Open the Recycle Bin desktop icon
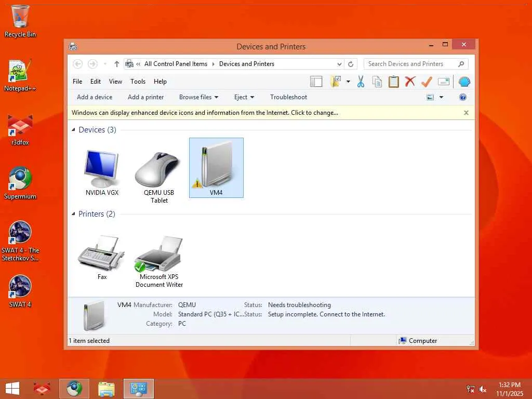The height and width of the screenshot is (399, 532). tap(20, 21)
